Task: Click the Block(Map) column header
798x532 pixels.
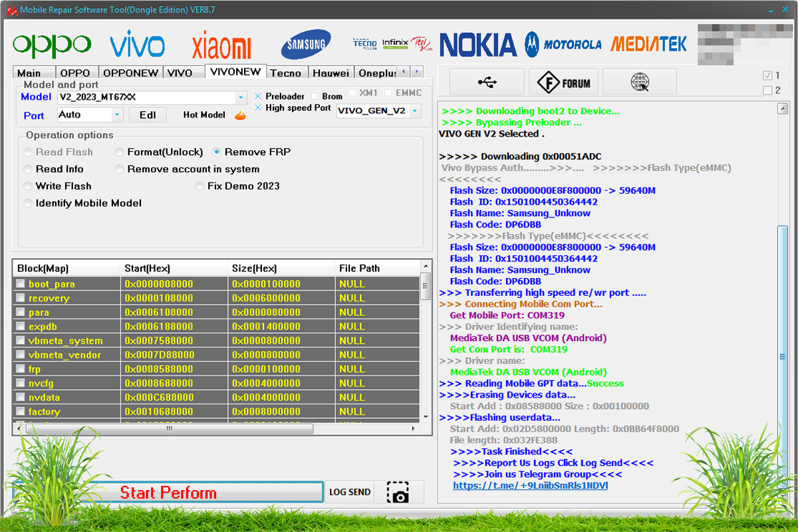Action: tap(66, 268)
